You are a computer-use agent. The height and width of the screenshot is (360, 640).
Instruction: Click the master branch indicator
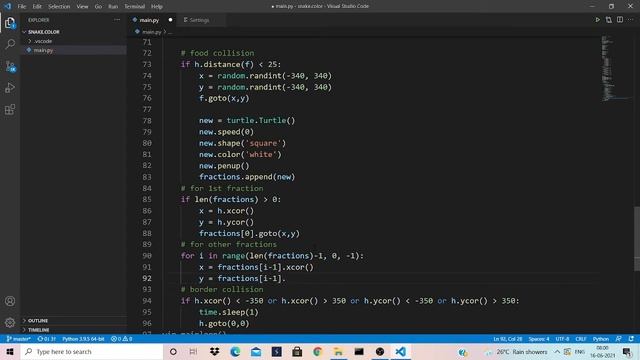pos(18,339)
